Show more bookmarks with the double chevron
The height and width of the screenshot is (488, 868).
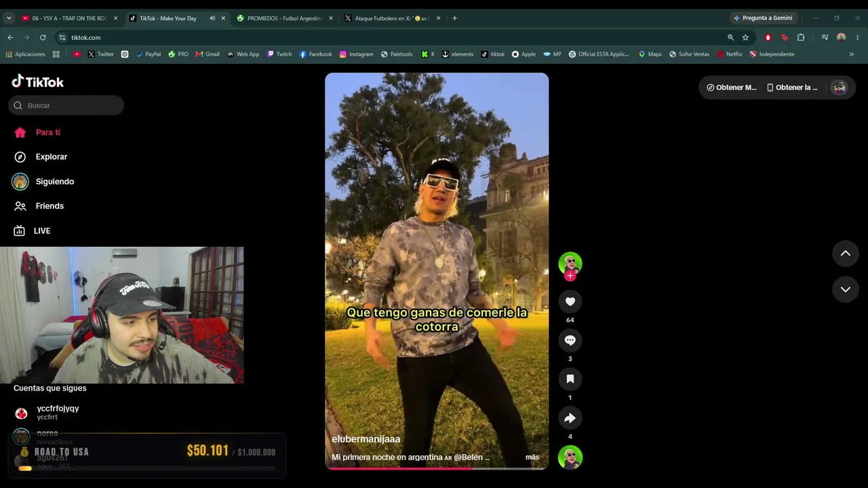coord(852,54)
